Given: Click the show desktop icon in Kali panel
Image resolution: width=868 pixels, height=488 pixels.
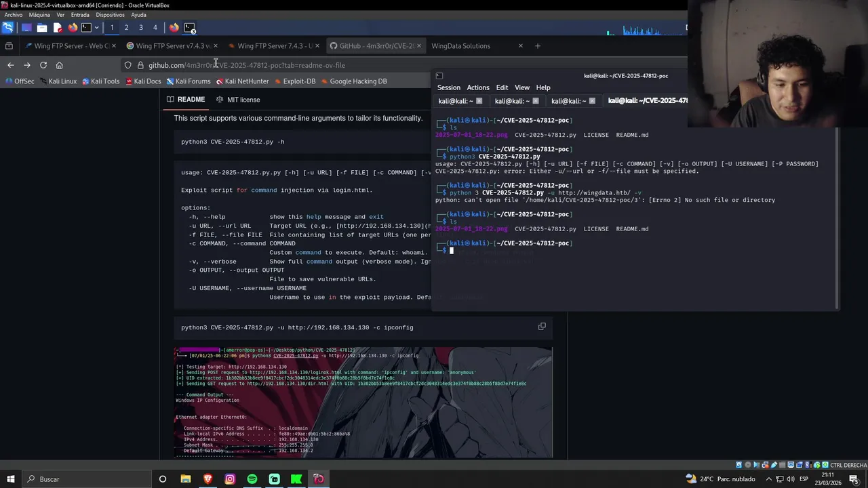Looking at the screenshot, I should [x=26, y=28].
